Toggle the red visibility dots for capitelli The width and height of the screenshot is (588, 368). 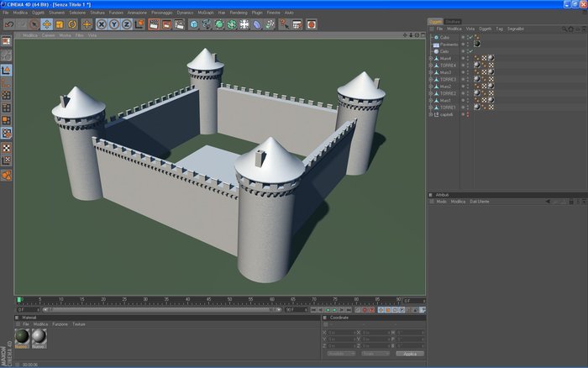467,114
